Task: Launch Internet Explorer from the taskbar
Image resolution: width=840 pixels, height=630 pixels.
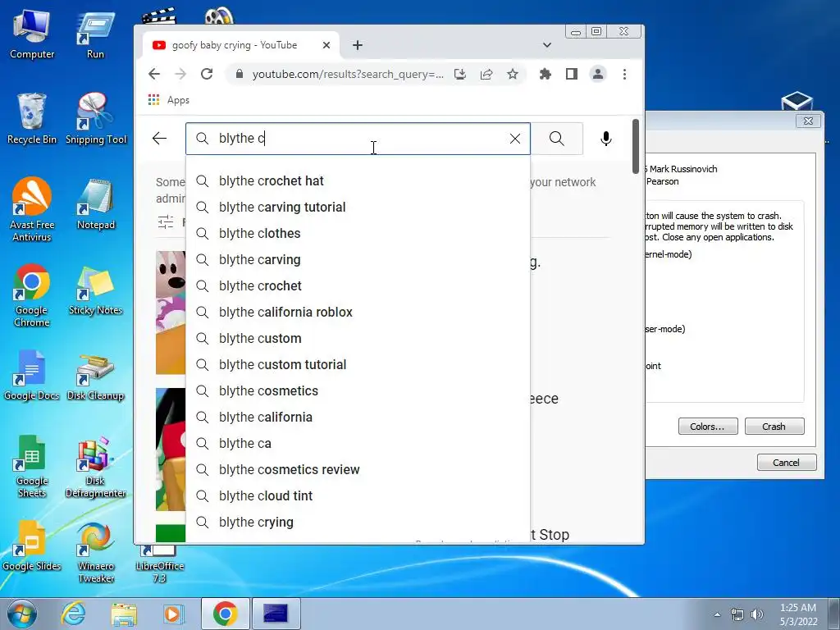Action: [x=73, y=614]
